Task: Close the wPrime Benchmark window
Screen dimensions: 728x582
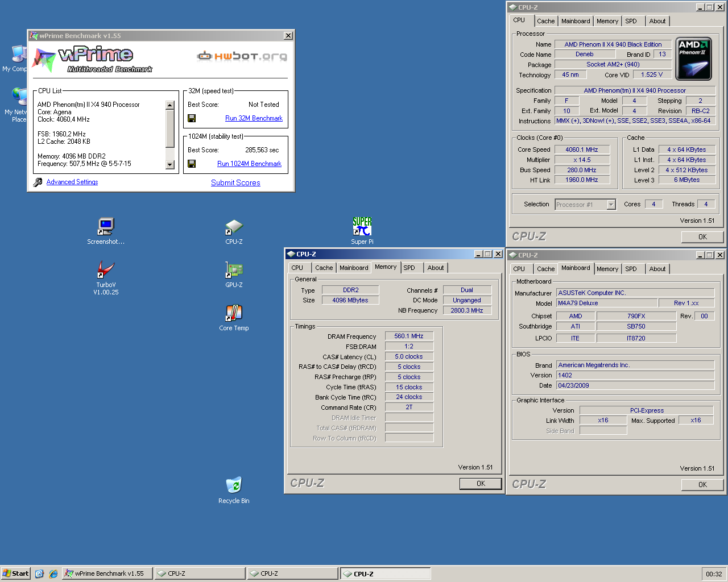Action: tap(288, 36)
